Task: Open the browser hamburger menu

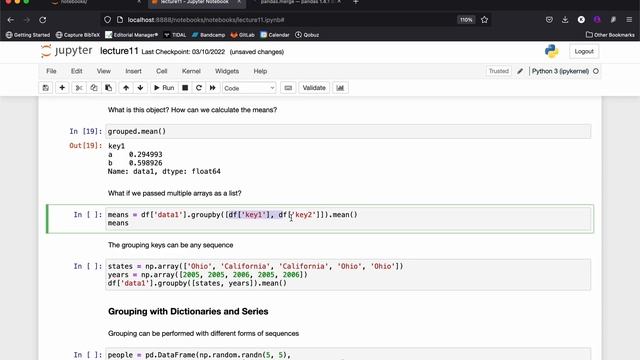Action: coord(629,20)
